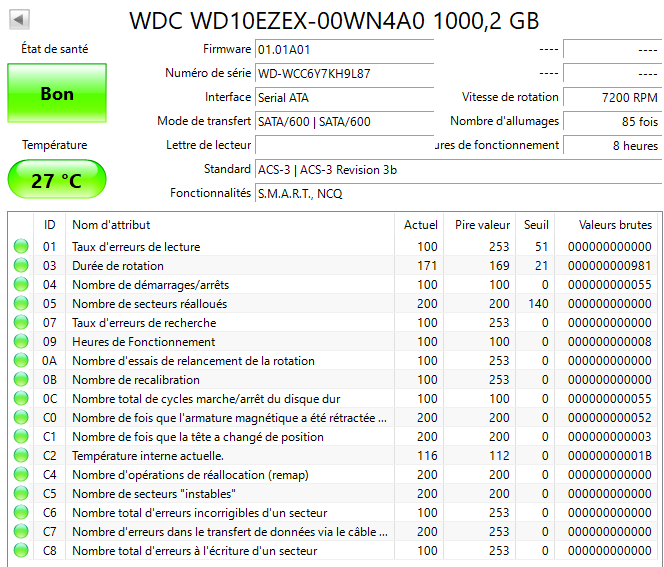The height and width of the screenshot is (567, 664).
Task: Click status icon for secteurs instables row
Action: (x=21, y=493)
